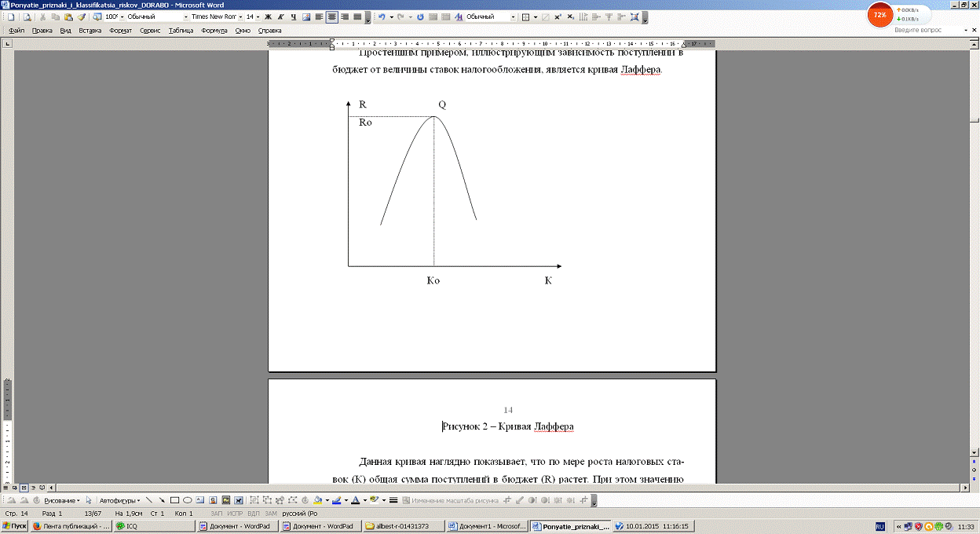Select the Oval shape tool

tap(188, 499)
